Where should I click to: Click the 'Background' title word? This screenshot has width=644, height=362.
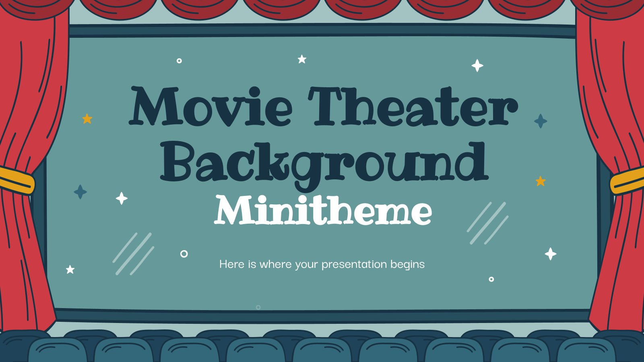[x=324, y=166]
